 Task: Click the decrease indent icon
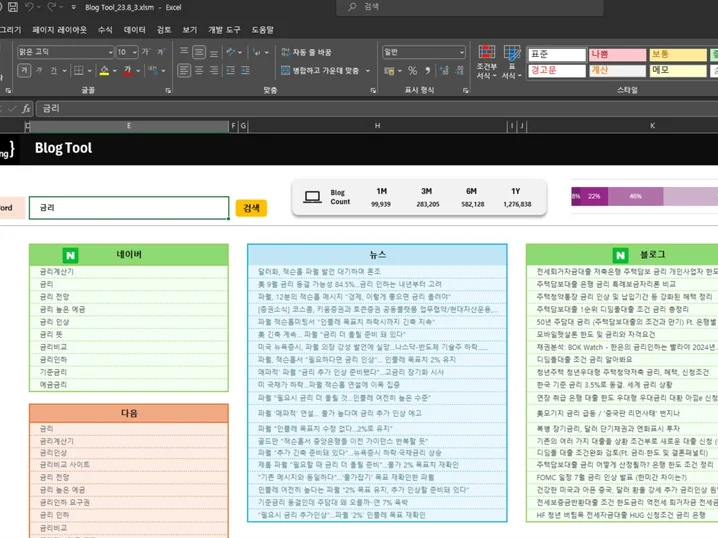(x=230, y=71)
